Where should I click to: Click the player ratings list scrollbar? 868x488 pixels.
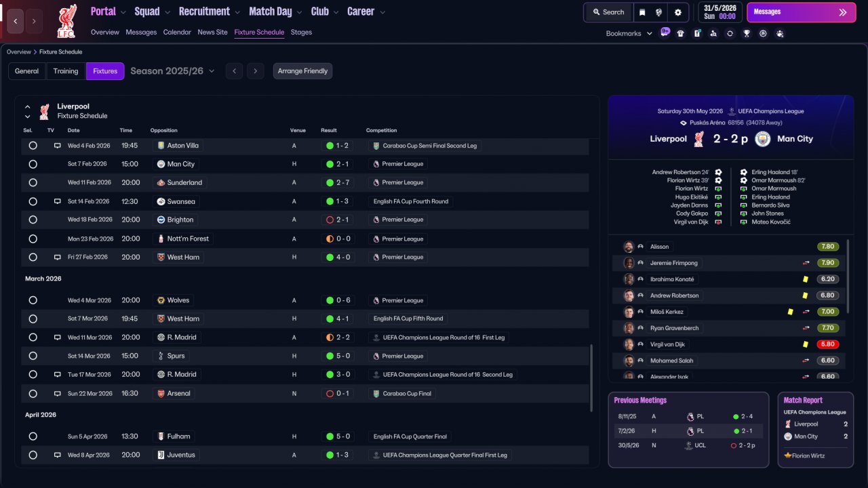pyautogui.click(x=848, y=276)
